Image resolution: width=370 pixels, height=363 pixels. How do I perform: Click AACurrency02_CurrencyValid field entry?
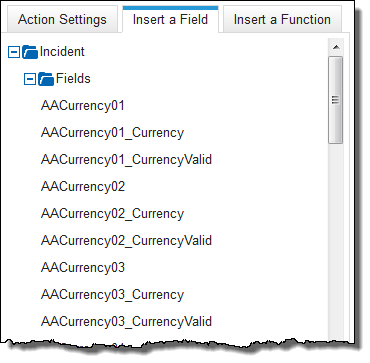click(126, 241)
